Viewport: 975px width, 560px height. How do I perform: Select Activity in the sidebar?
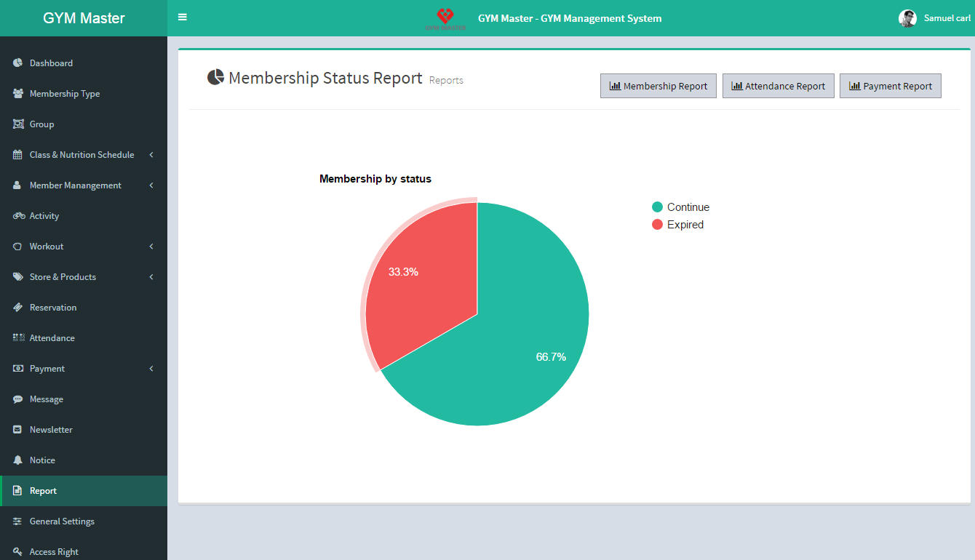pos(84,216)
